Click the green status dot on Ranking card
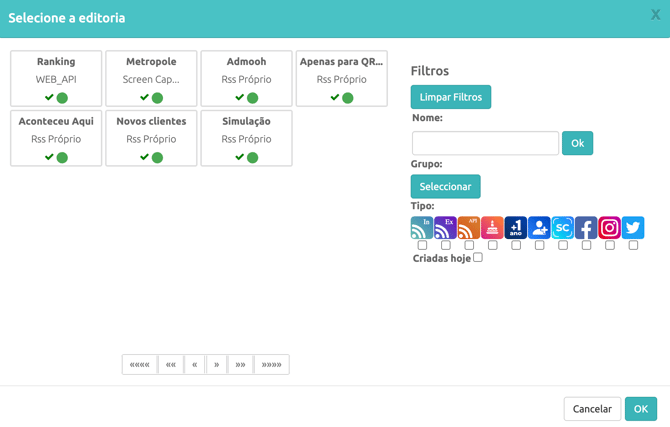Image resolution: width=670 pixels, height=427 pixels. (62, 98)
